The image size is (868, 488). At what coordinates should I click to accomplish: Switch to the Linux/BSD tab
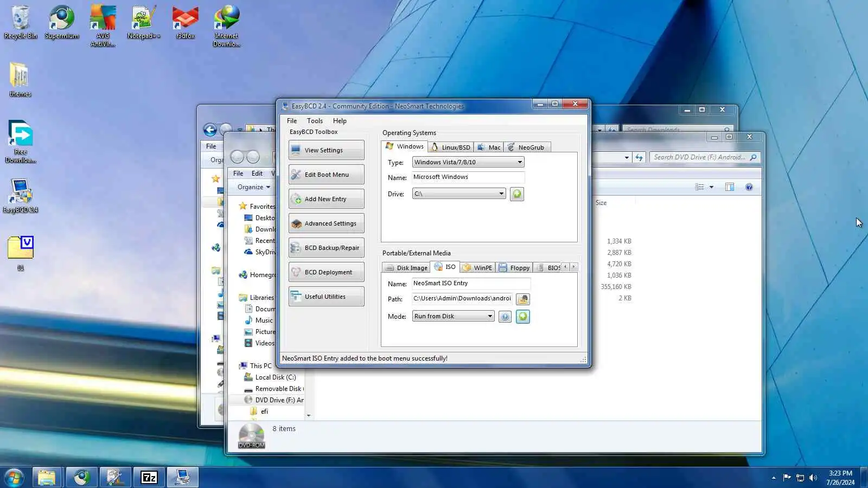click(451, 147)
